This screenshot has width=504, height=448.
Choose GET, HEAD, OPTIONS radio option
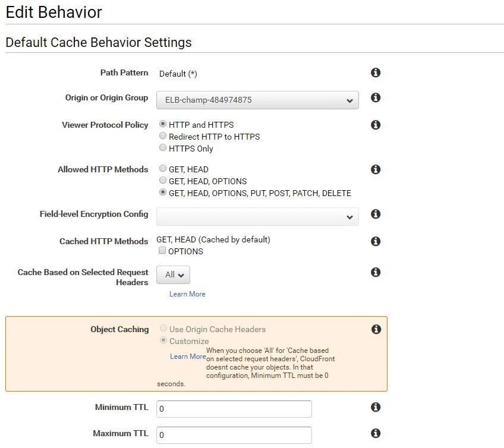[163, 180]
